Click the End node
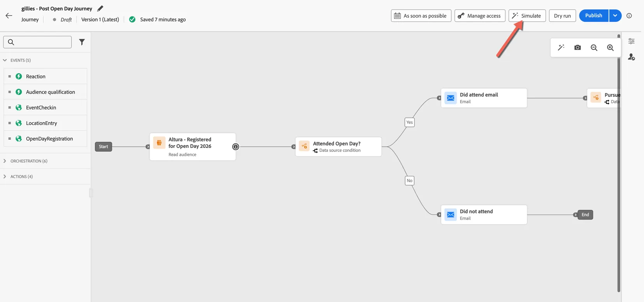Screen dimensions: 644x302 click(585, 214)
